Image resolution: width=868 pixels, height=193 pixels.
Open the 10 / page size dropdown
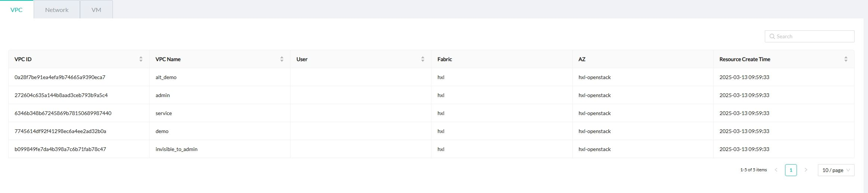836,170
